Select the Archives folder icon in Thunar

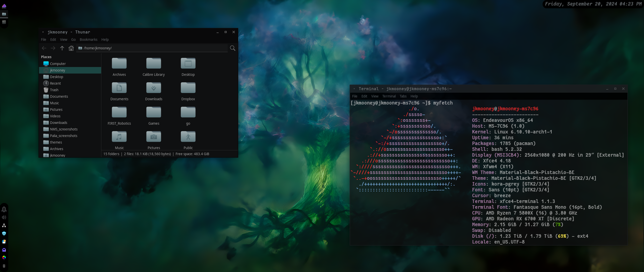pyautogui.click(x=119, y=63)
